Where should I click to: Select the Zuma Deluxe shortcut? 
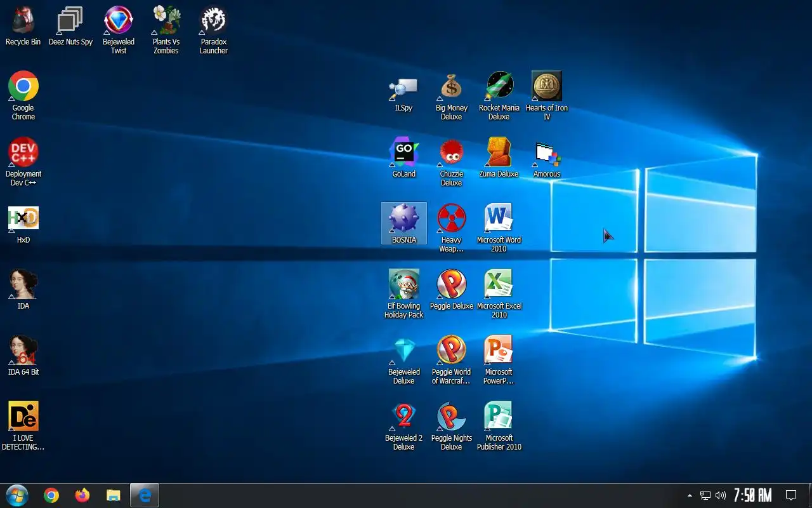point(499,158)
